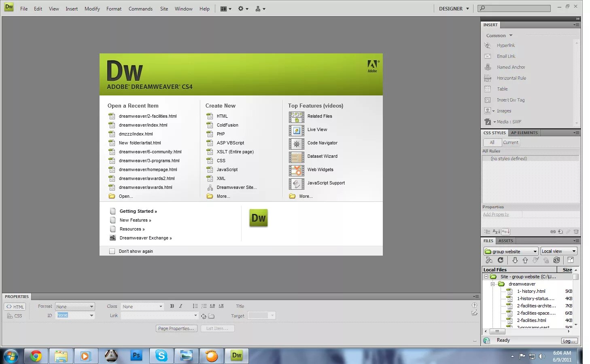Click the Dreamweaver Exchange link
This screenshot has height=364, width=590.
click(145, 238)
